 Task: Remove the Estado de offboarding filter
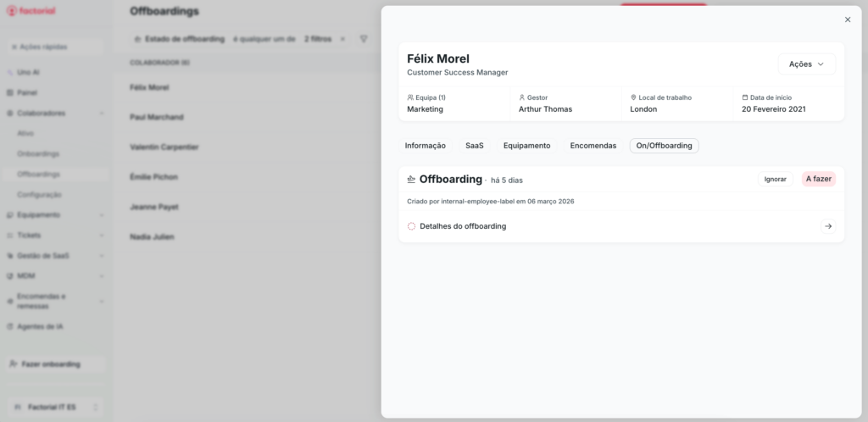click(x=342, y=39)
